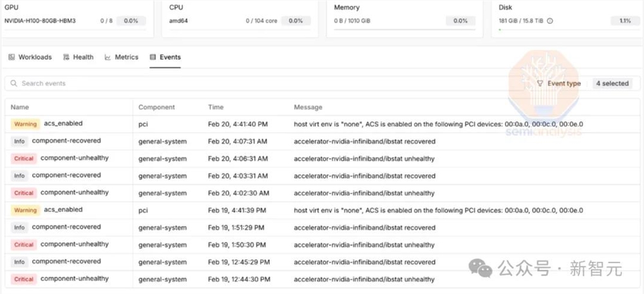Viewport: 644px width, 294px height.
Task: Click the Health tab icon
Action: (66, 57)
